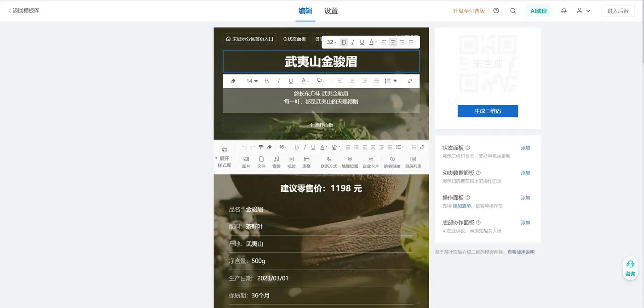Click the link icon in the size-16 toolbar
The image size is (644, 308).
click(x=422, y=147)
